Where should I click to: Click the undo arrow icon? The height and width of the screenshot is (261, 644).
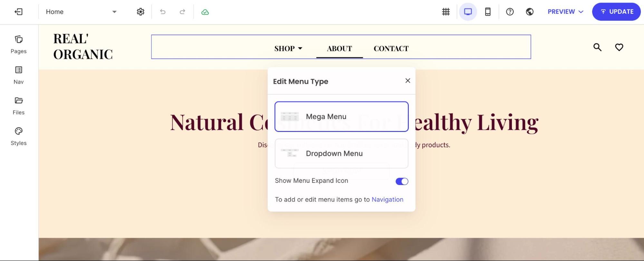pyautogui.click(x=163, y=12)
